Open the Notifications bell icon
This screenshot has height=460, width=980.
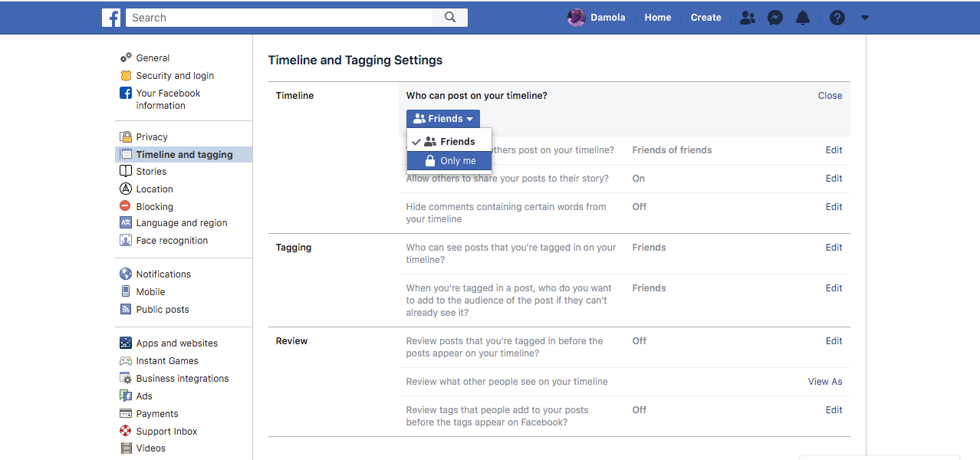click(803, 18)
